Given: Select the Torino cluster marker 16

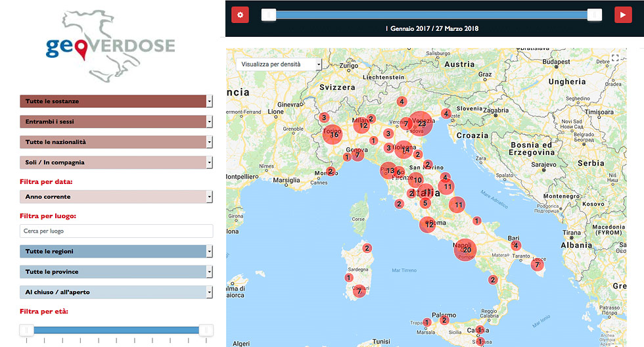Looking at the screenshot, I should [333, 134].
